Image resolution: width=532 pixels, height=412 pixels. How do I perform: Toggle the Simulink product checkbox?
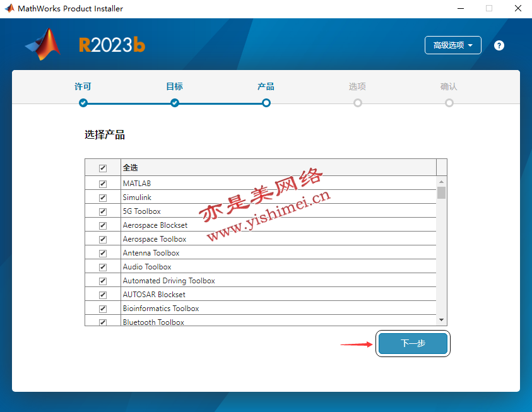(103, 197)
